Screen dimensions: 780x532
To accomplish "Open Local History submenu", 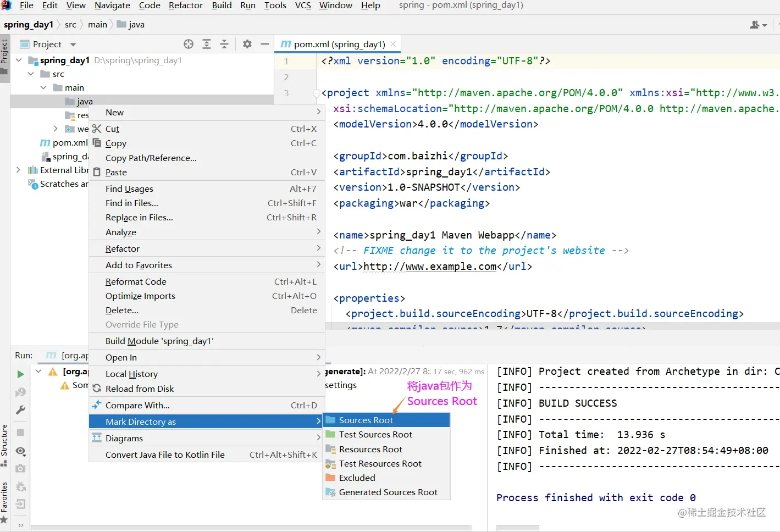I will tap(207, 374).
